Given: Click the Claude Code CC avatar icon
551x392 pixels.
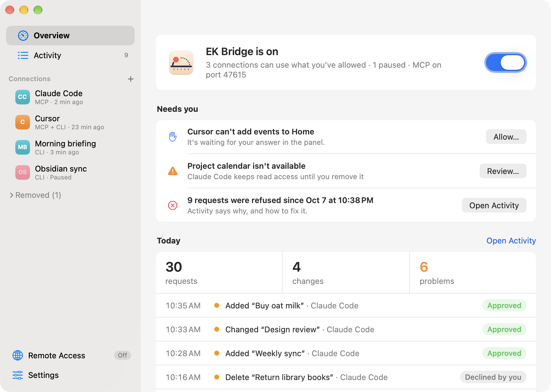Looking at the screenshot, I should pos(23,97).
